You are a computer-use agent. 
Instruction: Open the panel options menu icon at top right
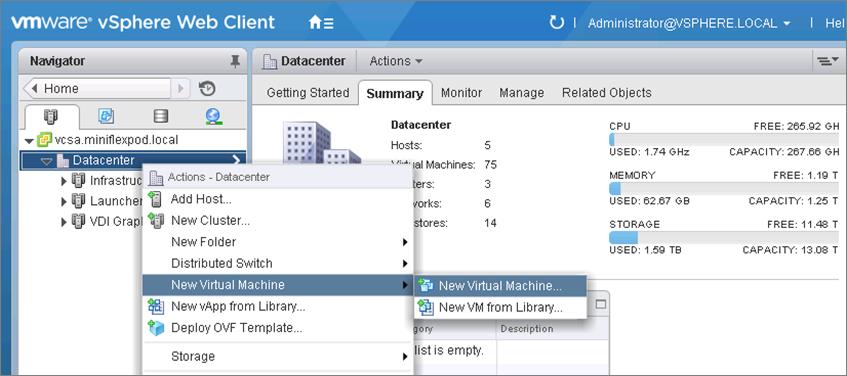[x=827, y=61]
